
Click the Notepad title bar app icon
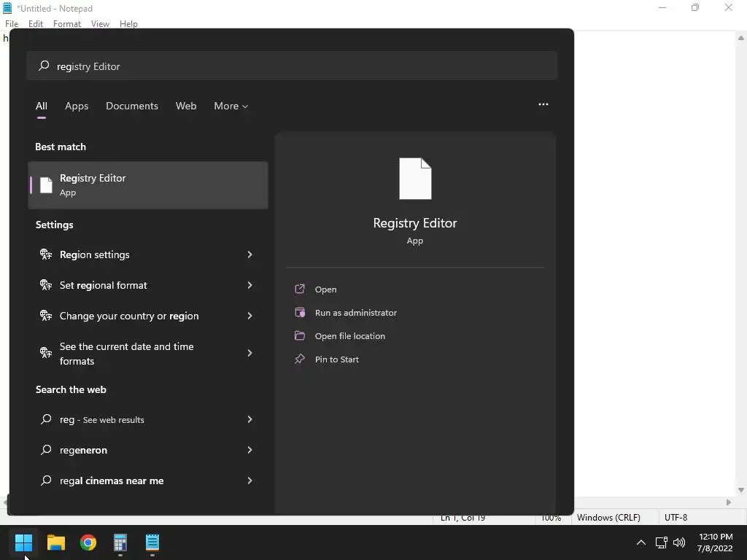(x=7, y=8)
